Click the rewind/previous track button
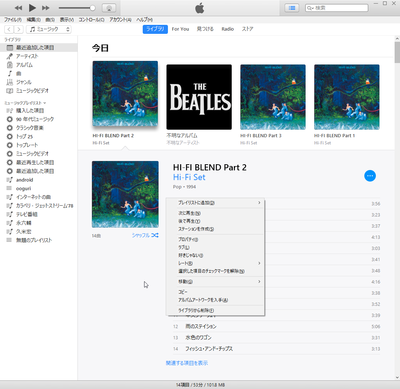Image resolution: width=400 pixels, height=389 pixels. pyautogui.click(x=19, y=8)
